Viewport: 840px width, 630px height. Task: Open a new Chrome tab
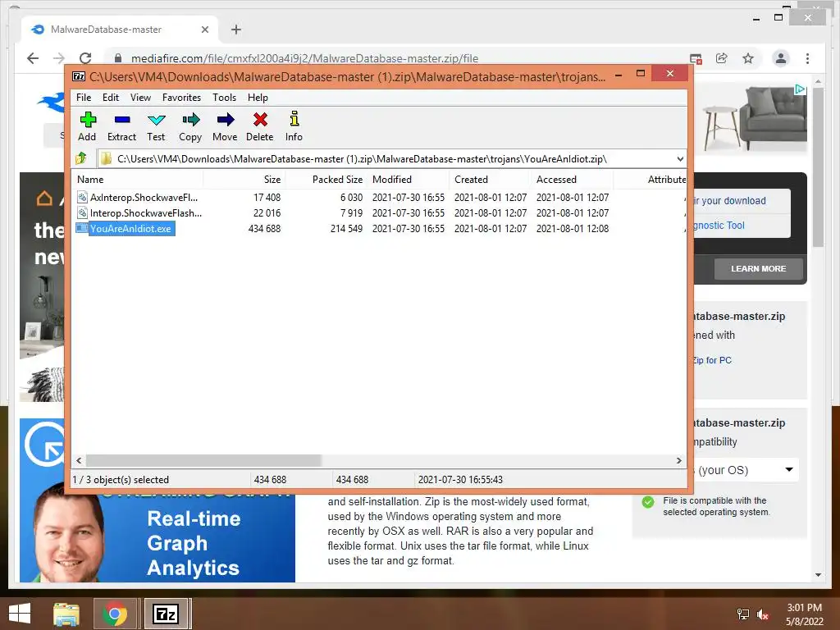[236, 30]
